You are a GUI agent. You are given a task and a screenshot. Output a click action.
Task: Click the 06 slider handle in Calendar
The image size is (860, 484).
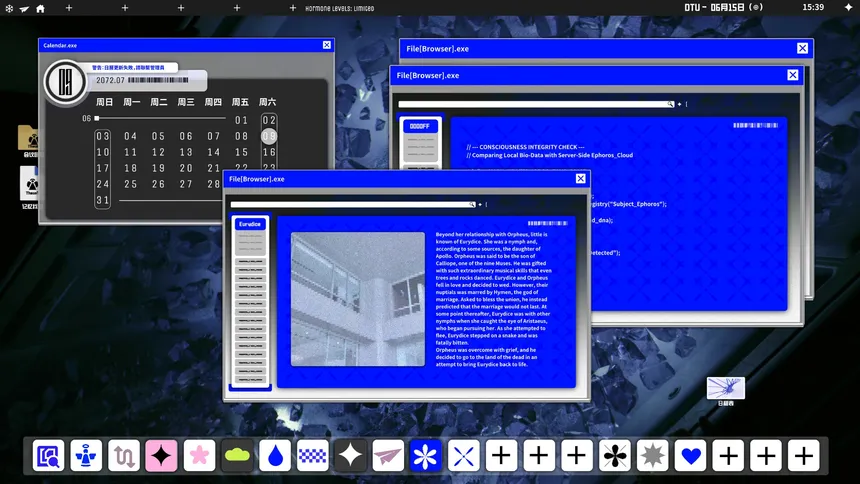pyautogui.click(x=97, y=118)
